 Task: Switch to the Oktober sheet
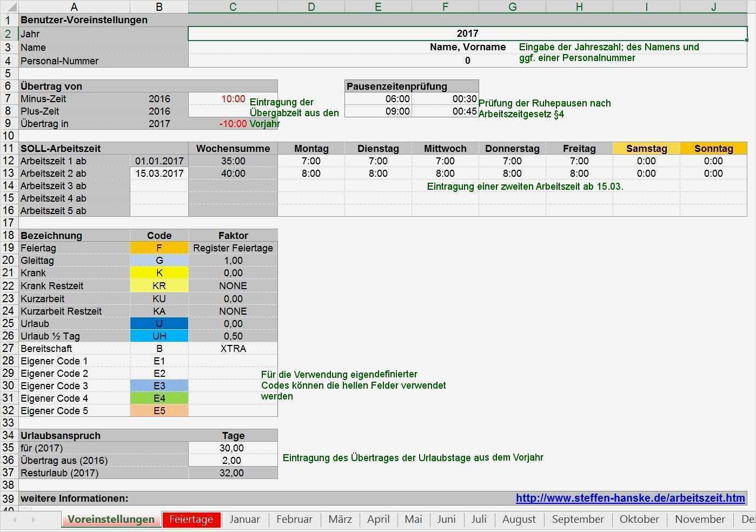tap(639, 519)
